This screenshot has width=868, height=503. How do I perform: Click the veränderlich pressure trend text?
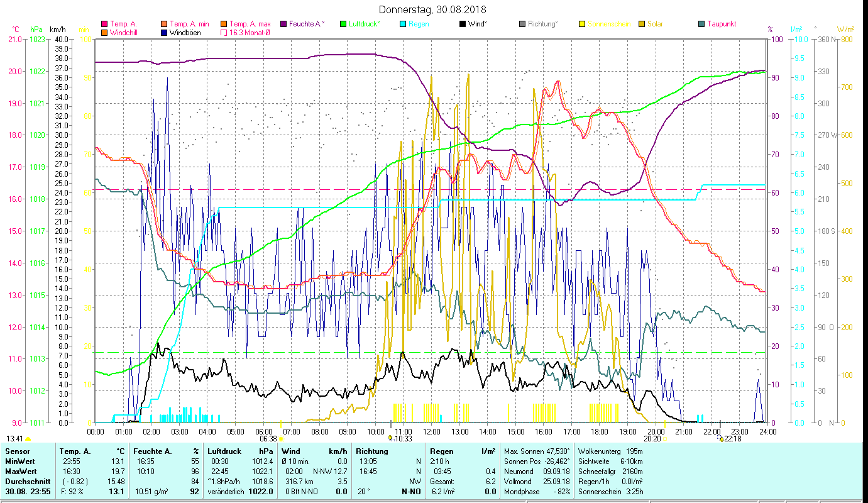tap(226, 492)
